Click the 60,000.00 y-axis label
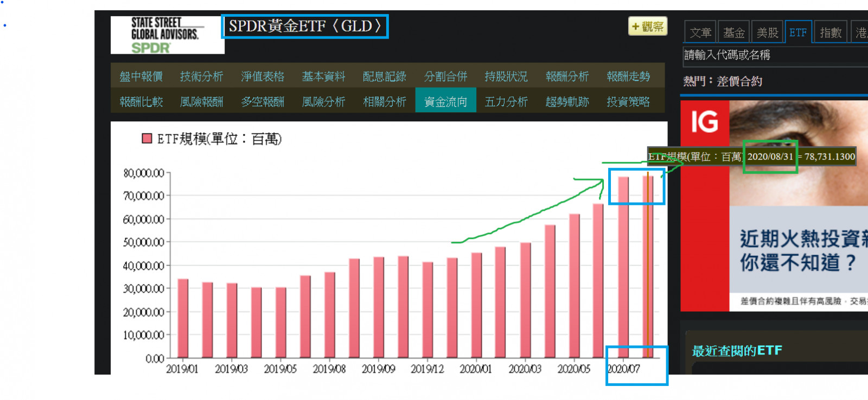The height and width of the screenshot is (400, 868). 144,219
